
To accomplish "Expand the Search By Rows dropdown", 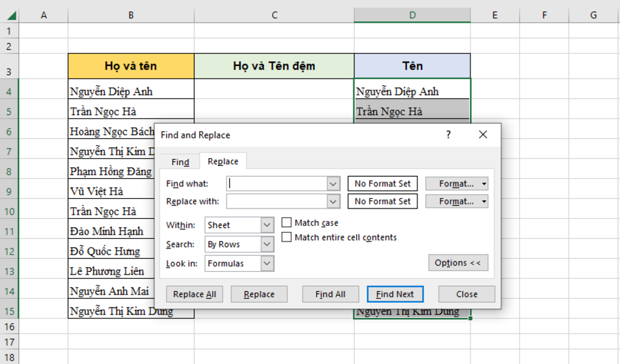I will [267, 244].
